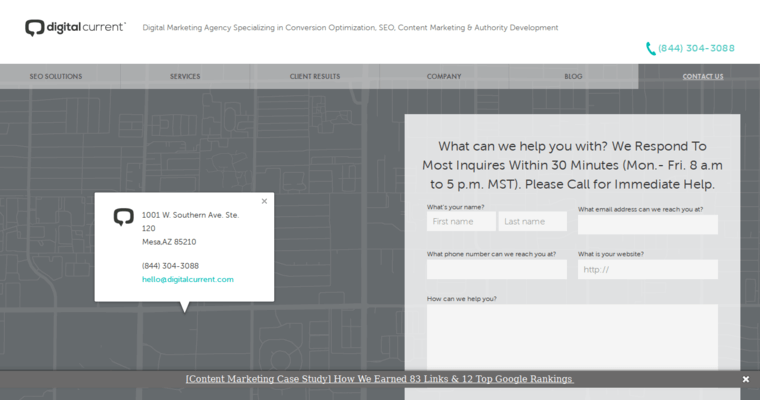This screenshot has height=400, width=760.
Task: Call header number (844) 304-3088
Action: [x=696, y=48]
